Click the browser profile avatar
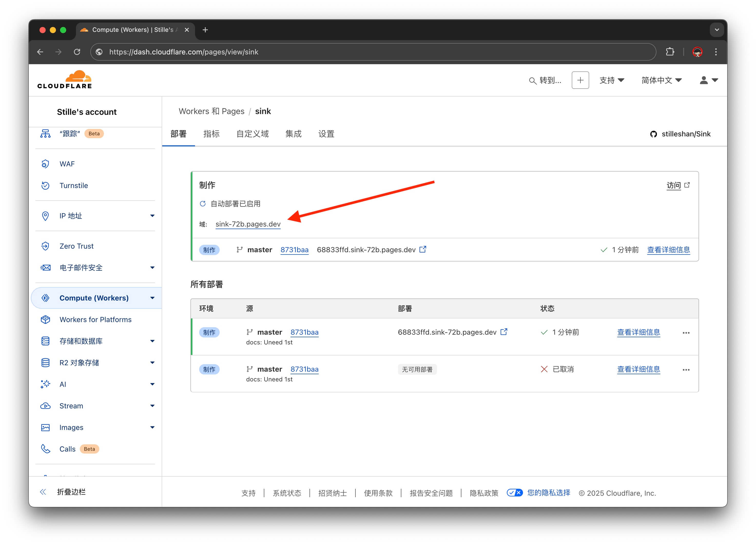This screenshot has width=756, height=545. (x=697, y=52)
